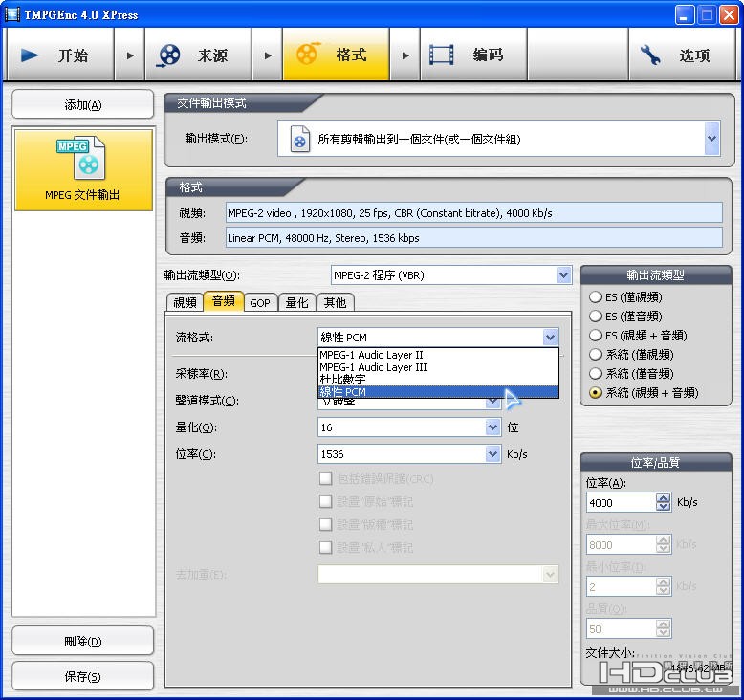Click the film reel icon for 来源
Viewport: 744px width, 700px height.
(x=168, y=55)
